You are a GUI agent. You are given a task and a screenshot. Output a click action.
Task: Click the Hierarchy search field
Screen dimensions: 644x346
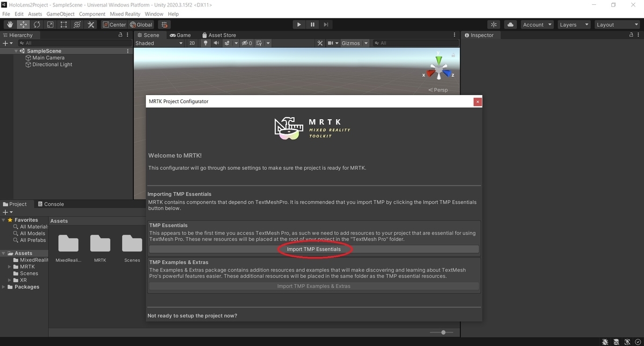tap(75, 43)
